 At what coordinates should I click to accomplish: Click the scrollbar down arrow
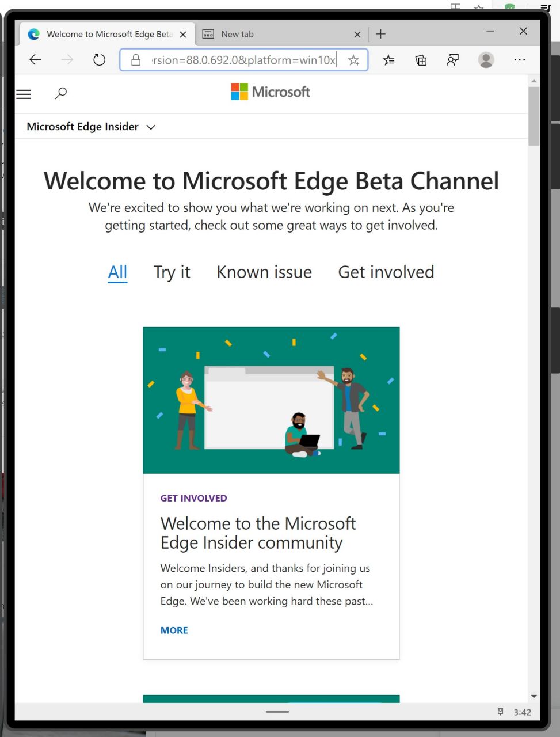534,697
